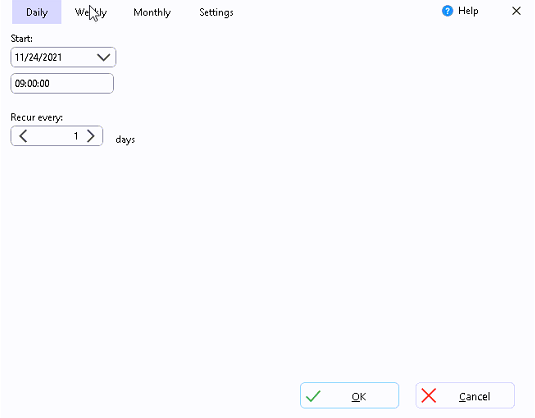This screenshot has width=535, height=418.
Task: Click the Cancel button
Action: [465, 395]
